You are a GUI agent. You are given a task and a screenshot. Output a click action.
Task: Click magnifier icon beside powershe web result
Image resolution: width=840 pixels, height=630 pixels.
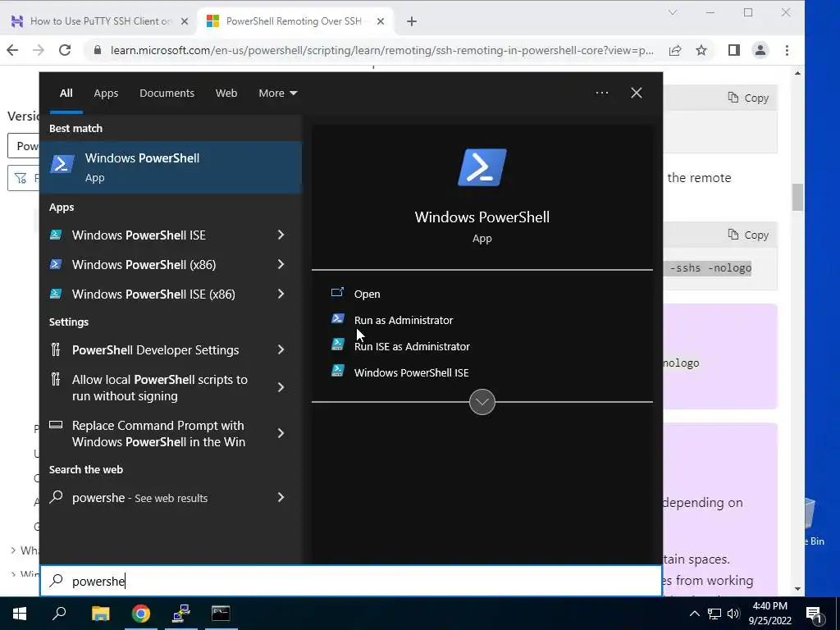coord(56,497)
